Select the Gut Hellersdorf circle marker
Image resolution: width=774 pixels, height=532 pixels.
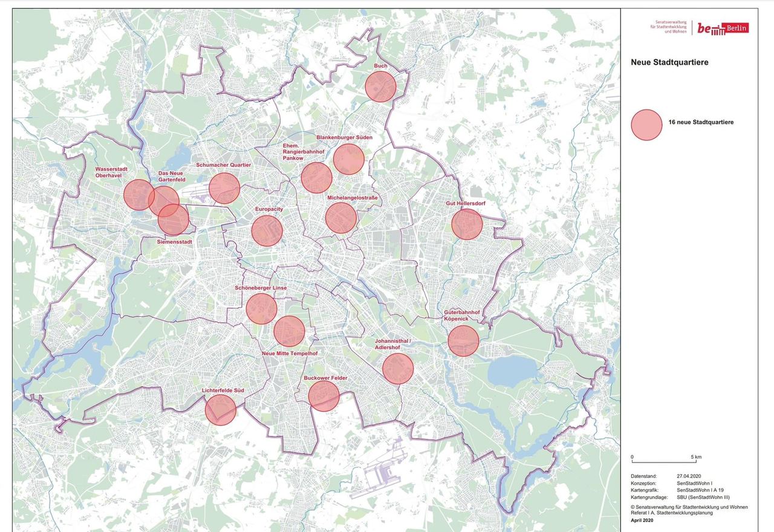coord(467,224)
